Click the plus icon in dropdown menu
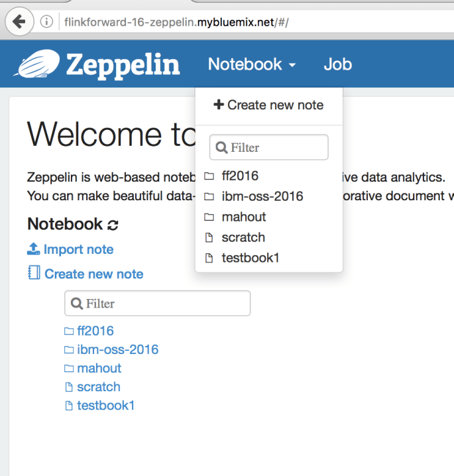 click(219, 105)
